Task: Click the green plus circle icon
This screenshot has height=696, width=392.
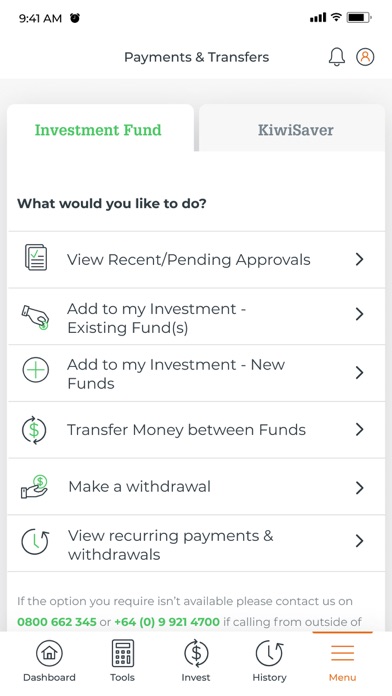Action: [x=36, y=370]
